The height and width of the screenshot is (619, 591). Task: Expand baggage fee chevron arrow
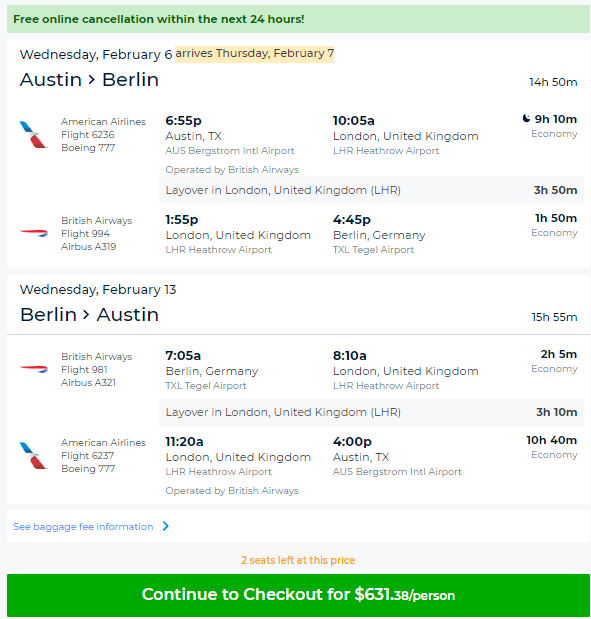pyautogui.click(x=166, y=526)
